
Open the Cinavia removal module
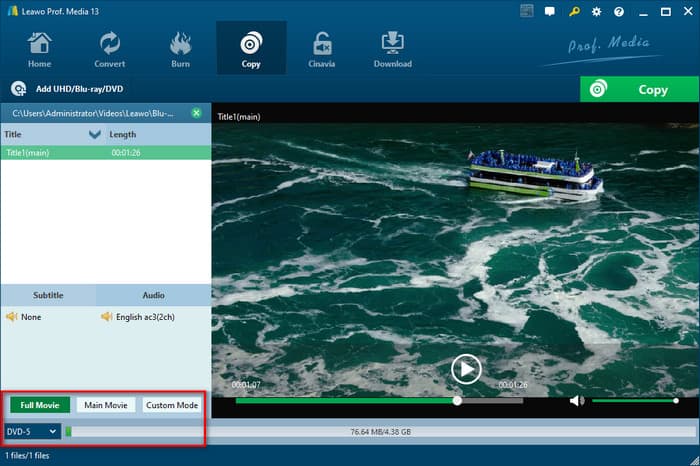pyautogui.click(x=322, y=50)
